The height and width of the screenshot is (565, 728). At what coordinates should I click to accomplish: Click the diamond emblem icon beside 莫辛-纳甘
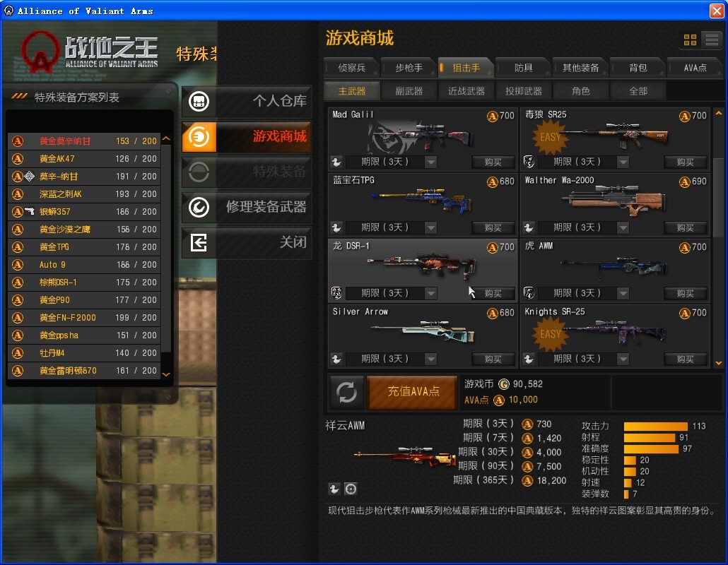30,177
